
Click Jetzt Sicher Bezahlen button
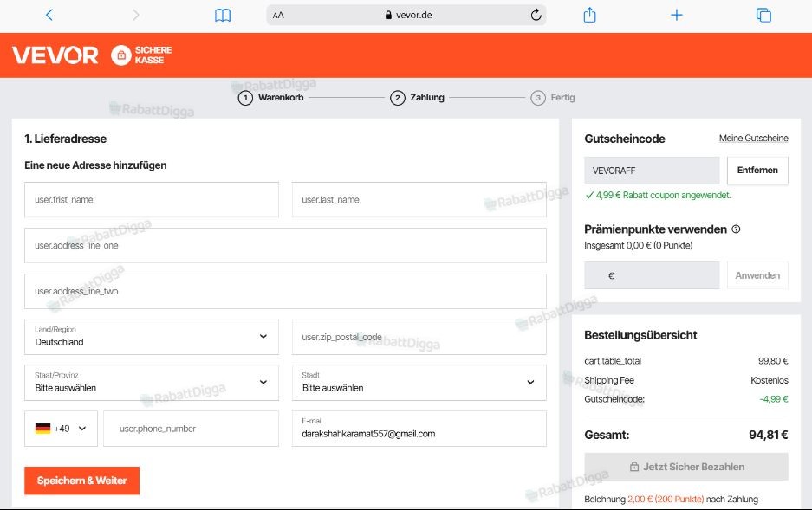(686, 467)
